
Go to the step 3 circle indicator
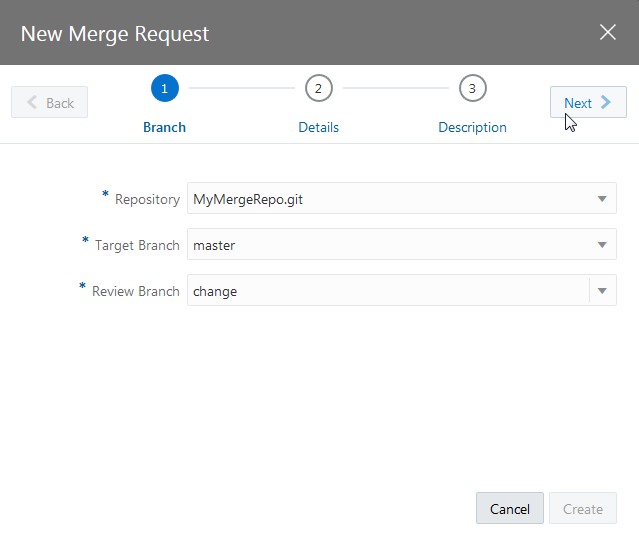(472, 88)
